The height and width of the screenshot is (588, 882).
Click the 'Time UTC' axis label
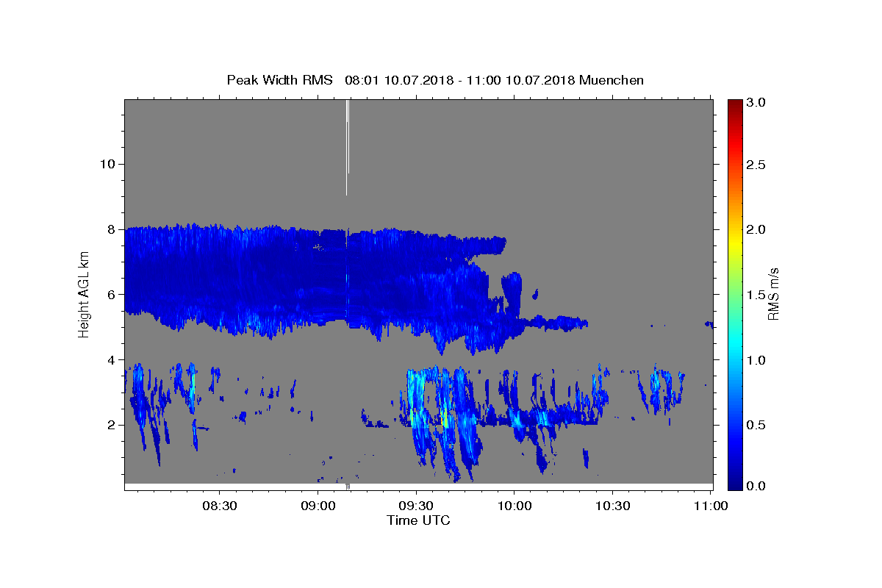[418, 520]
